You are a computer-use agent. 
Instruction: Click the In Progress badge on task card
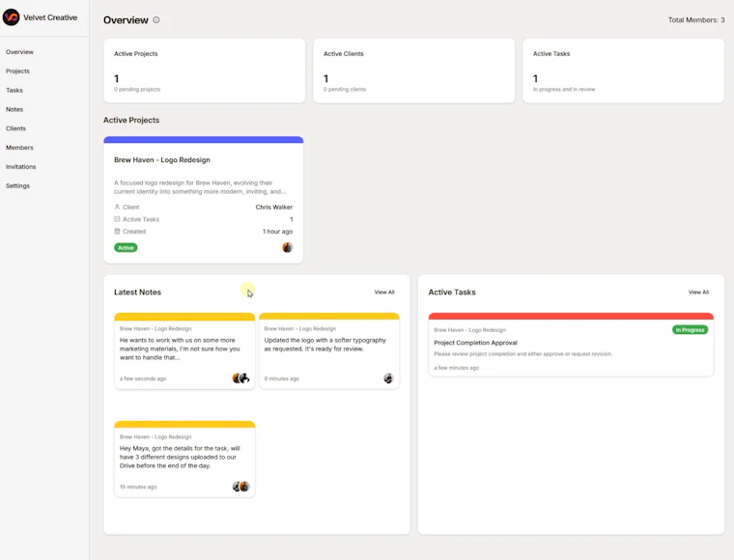click(690, 330)
